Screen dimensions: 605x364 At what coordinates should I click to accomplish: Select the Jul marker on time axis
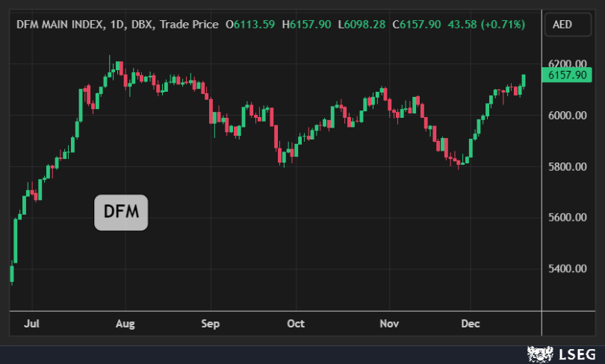[x=31, y=324]
